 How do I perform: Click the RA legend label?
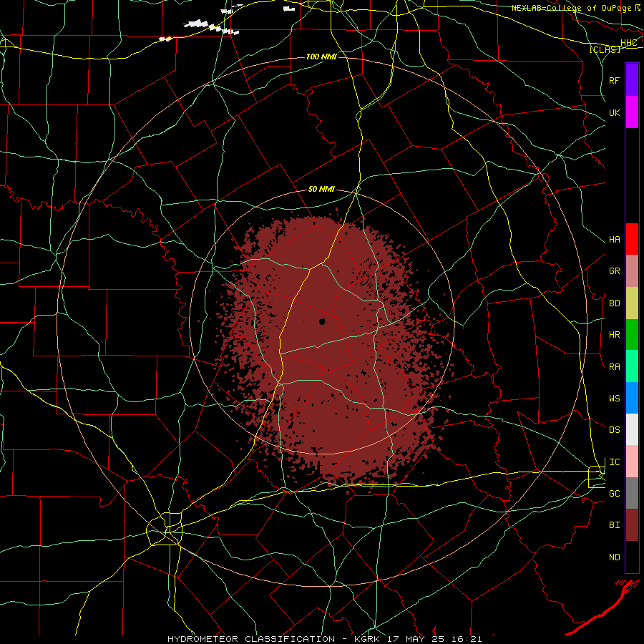tap(614, 366)
